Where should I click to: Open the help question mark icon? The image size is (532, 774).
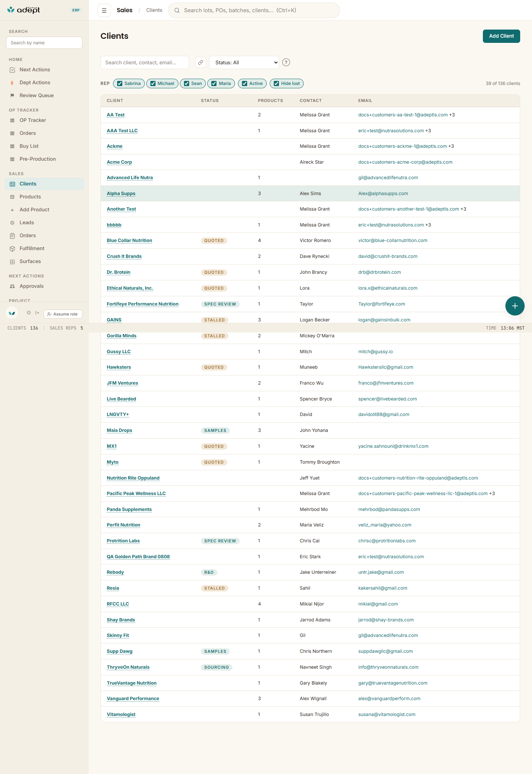(x=286, y=62)
